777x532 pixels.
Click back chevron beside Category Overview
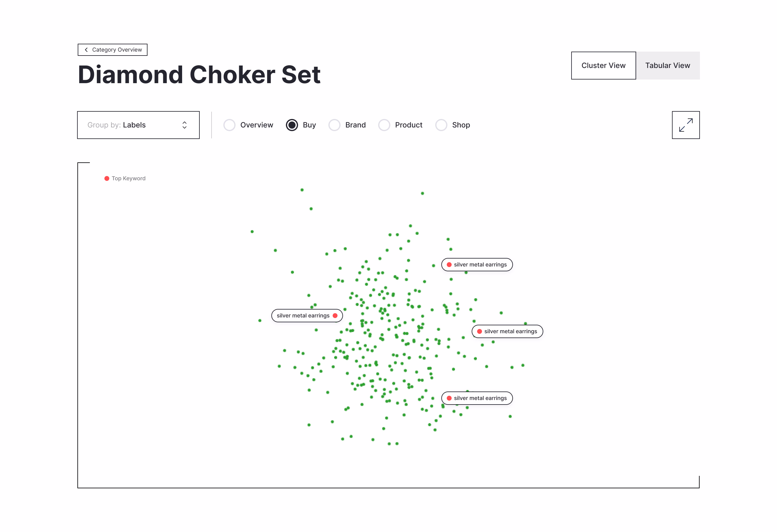(86, 50)
